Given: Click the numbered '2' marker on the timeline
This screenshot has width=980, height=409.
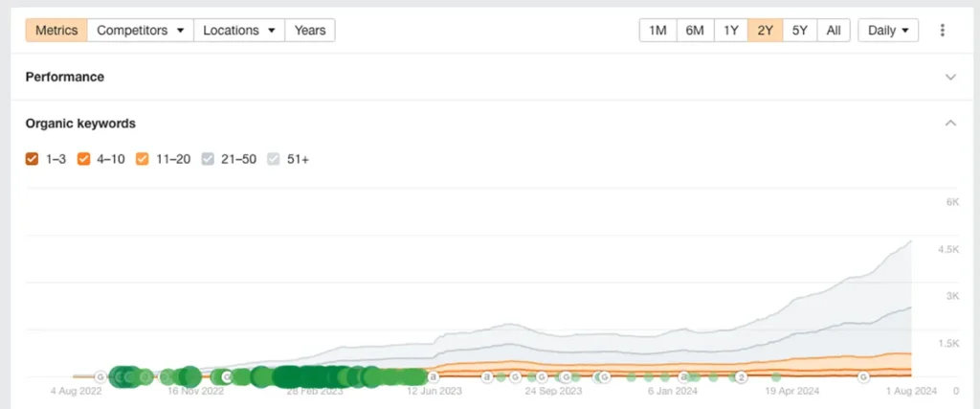Looking at the screenshot, I should click(x=741, y=377).
